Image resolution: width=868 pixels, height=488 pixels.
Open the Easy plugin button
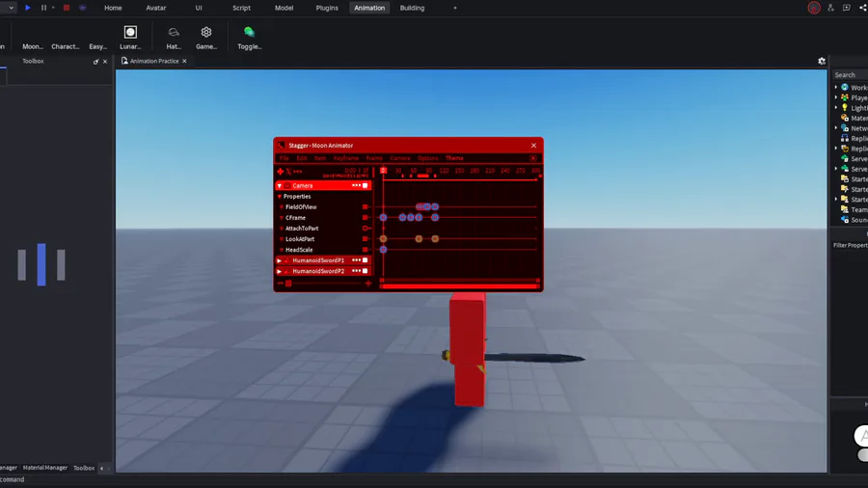(98, 46)
